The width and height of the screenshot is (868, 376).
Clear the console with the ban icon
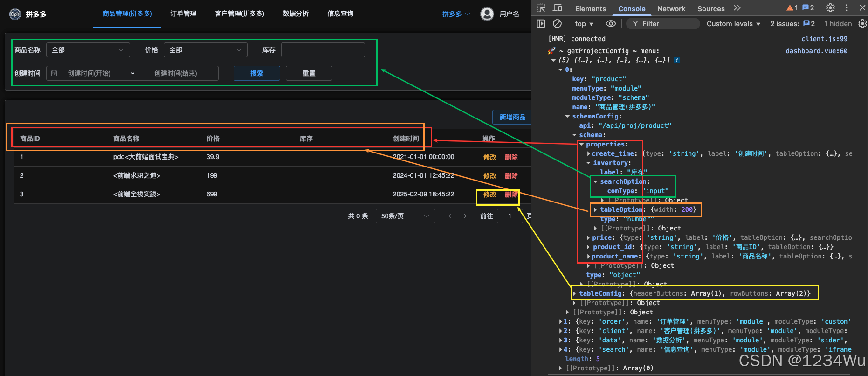pyautogui.click(x=557, y=23)
